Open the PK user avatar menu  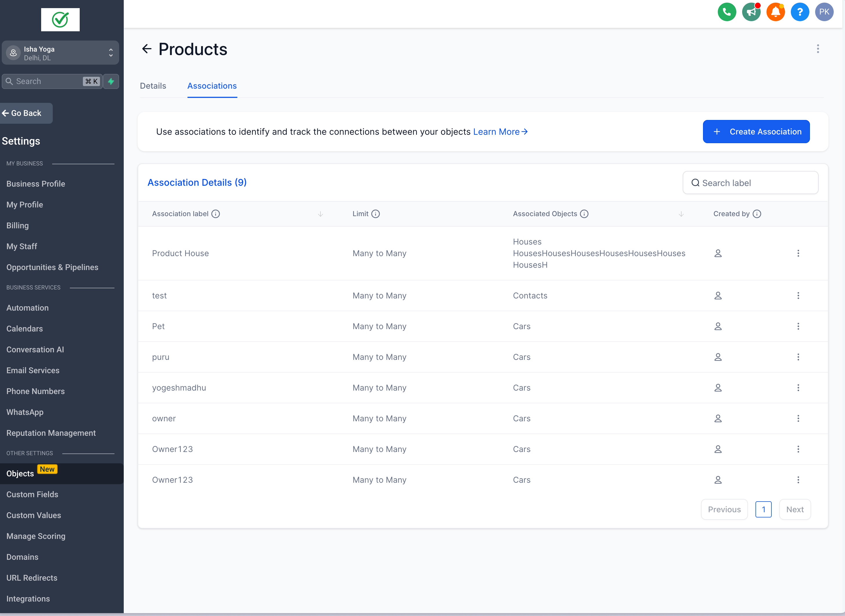(x=824, y=12)
